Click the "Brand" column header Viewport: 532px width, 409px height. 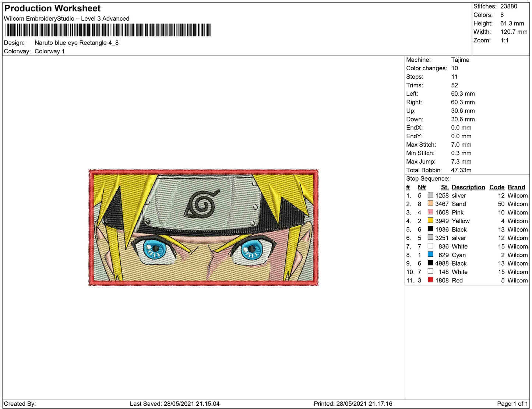coord(517,187)
